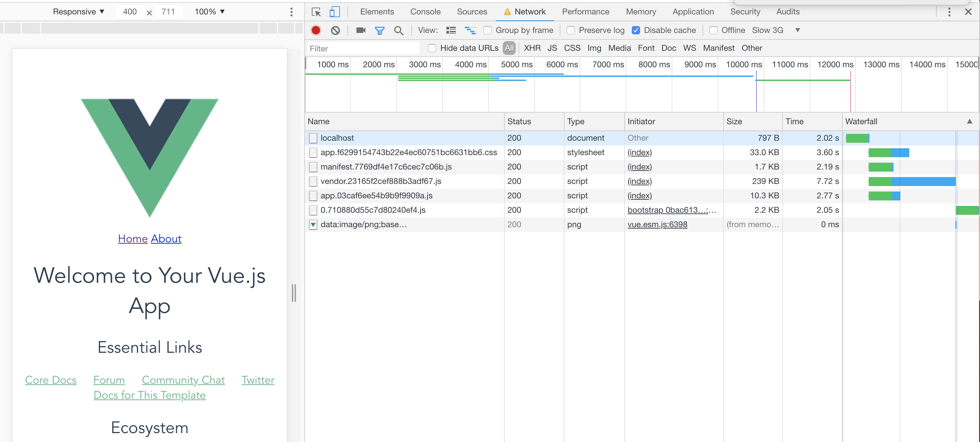Open vue.esm.js:6398 initiator link
Image resolution: width=980 pixels, height=442 pixels.
pos(657,225)
